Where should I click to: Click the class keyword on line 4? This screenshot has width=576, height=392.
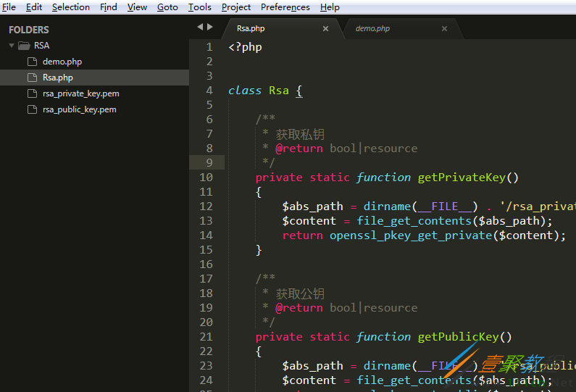245,91
